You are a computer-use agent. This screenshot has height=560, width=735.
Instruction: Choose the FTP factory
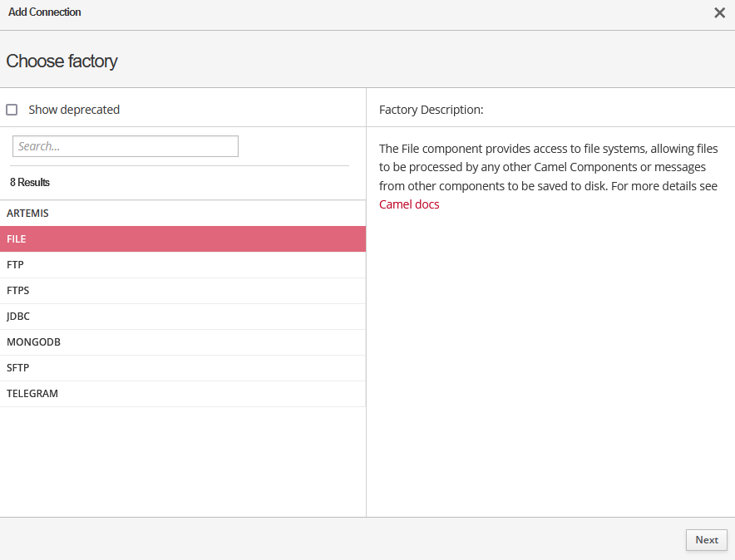coord(15,264)
